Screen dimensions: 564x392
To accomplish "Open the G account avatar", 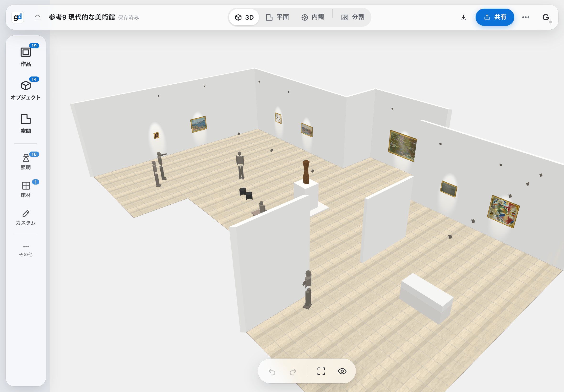I will (x=546, y=17).
